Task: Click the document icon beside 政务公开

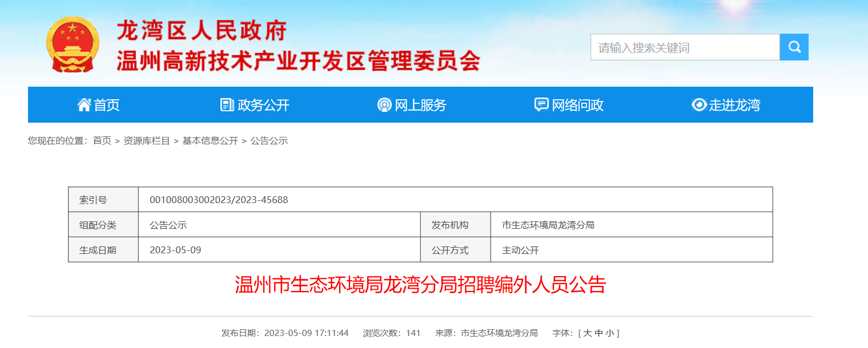Action: [227, 105]
